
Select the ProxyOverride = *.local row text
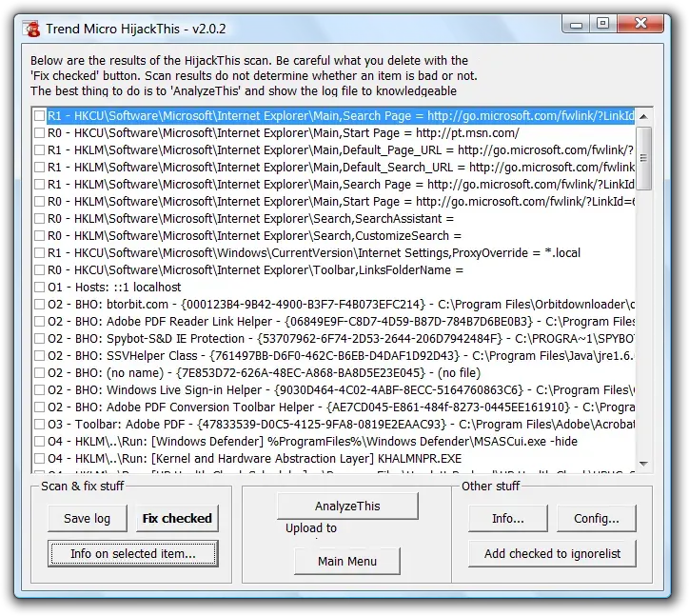[314, 253]
